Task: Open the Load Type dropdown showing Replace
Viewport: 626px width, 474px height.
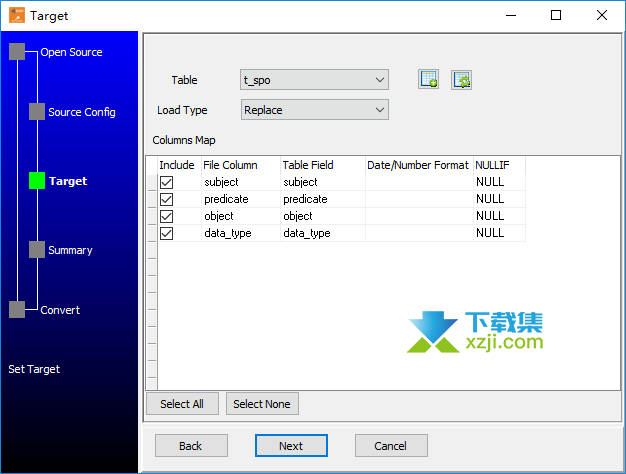Action: pos(315,110)
